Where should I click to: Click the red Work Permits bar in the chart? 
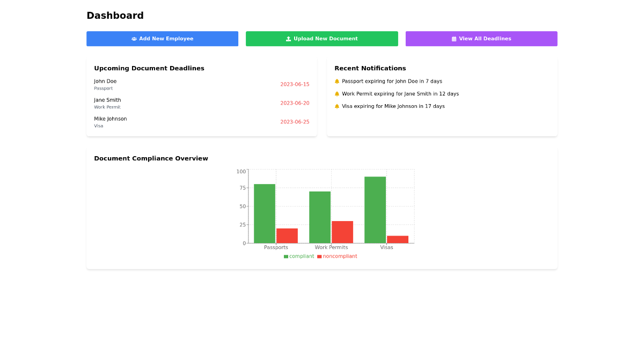point(343,231)
